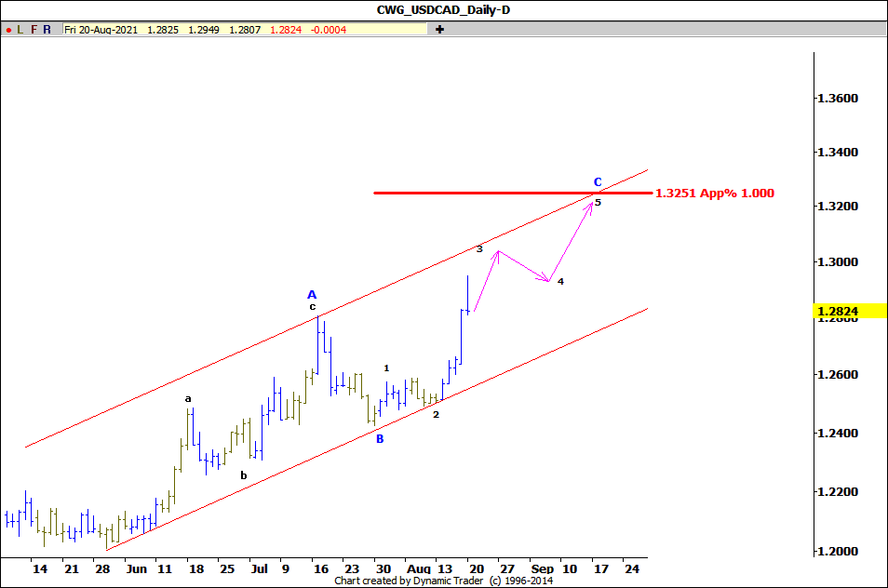The width and height of the screenshot is (888, 588).
Task: Click the 1.2400 price axis label
Action: tap(838, 434)
